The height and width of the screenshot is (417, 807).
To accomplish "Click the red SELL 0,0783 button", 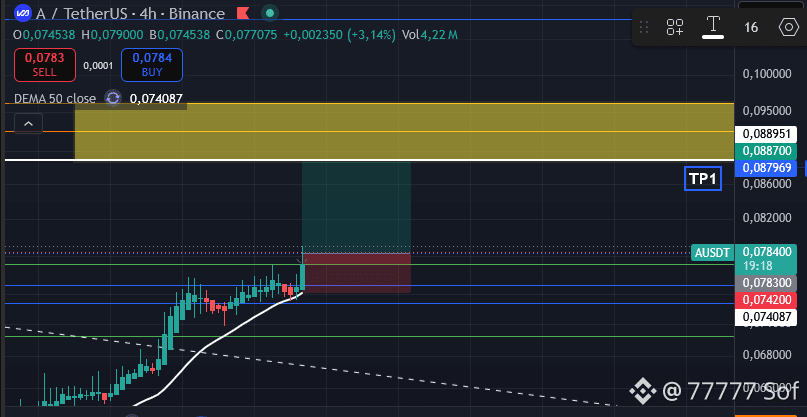I will point(45,65).
